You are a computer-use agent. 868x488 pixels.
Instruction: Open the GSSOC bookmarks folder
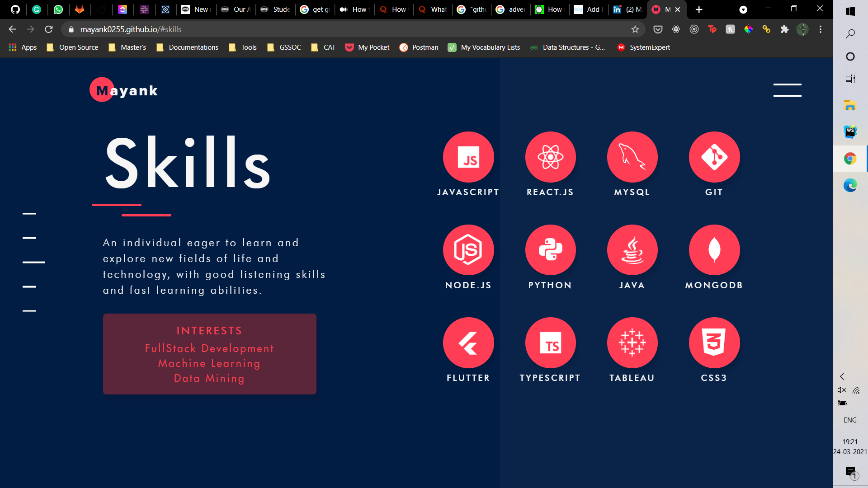tap(284, 47)
